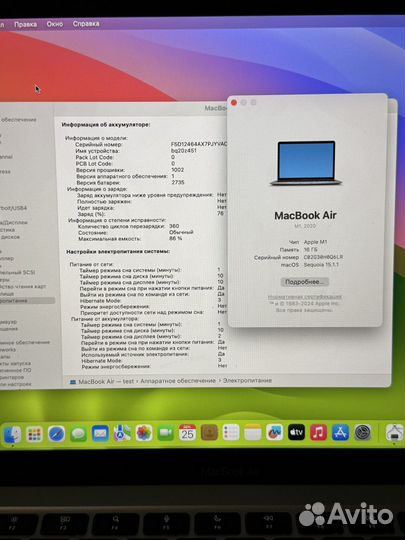The width and height of the screenshot is (405, 540).
Task: Click the Информация об аккумуляторе heading
Action: (106, 125)
